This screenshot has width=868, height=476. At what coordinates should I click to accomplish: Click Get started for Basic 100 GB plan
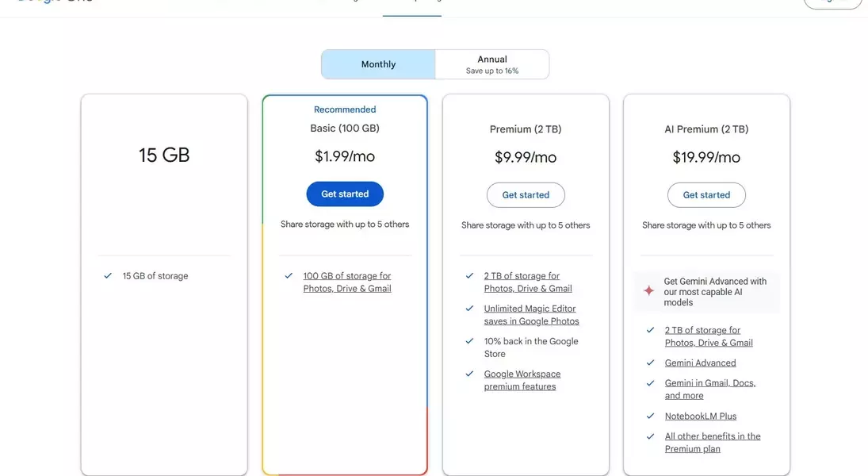click(345, 194)
